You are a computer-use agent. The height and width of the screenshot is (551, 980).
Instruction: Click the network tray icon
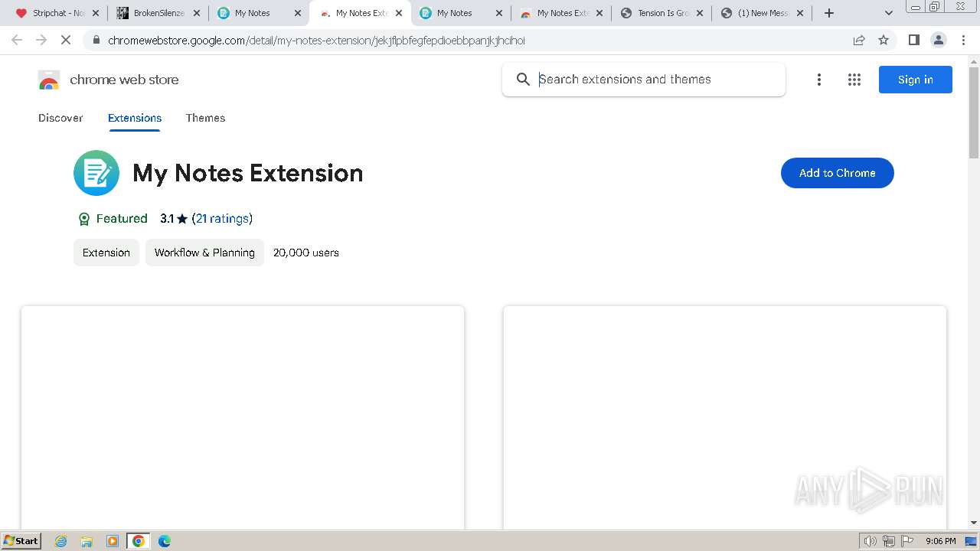(x=889, y=541)
